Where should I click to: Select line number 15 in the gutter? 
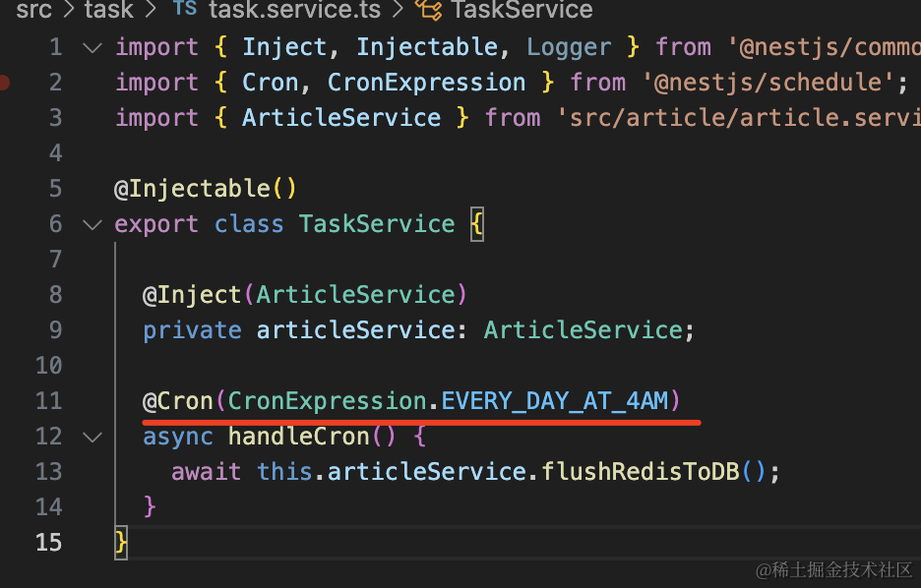48,543
